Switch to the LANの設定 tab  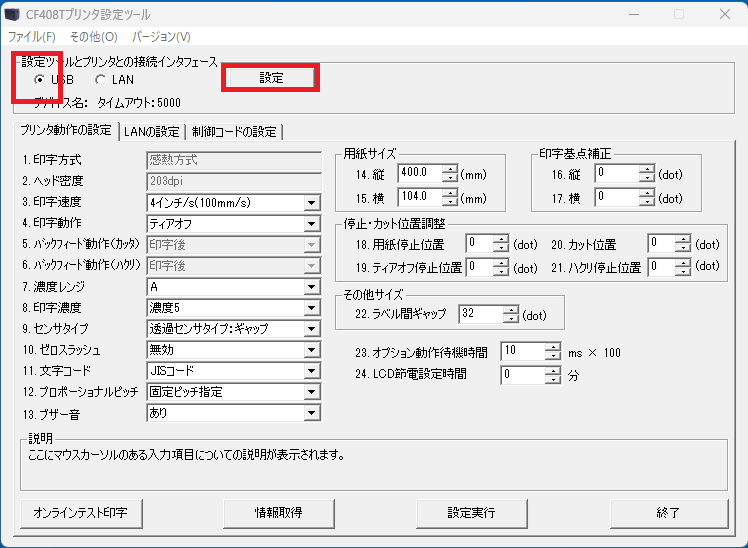tap(151, 132)
